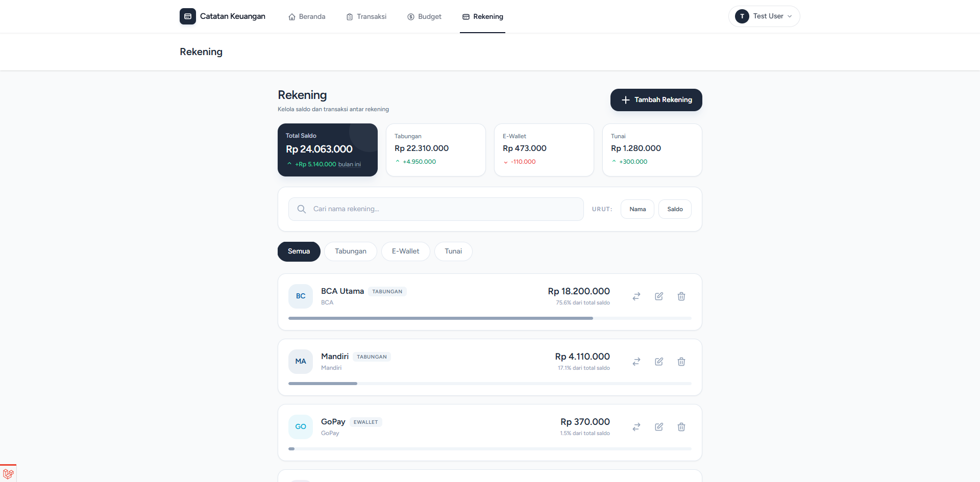
Task: Sort accounts by Nama
Action: tap(637, 209)
